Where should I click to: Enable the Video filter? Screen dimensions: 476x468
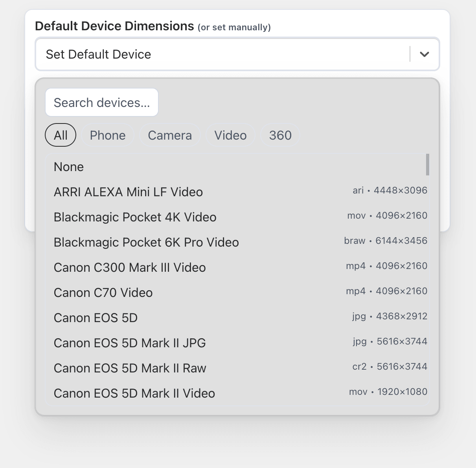(x=230, y=135)
